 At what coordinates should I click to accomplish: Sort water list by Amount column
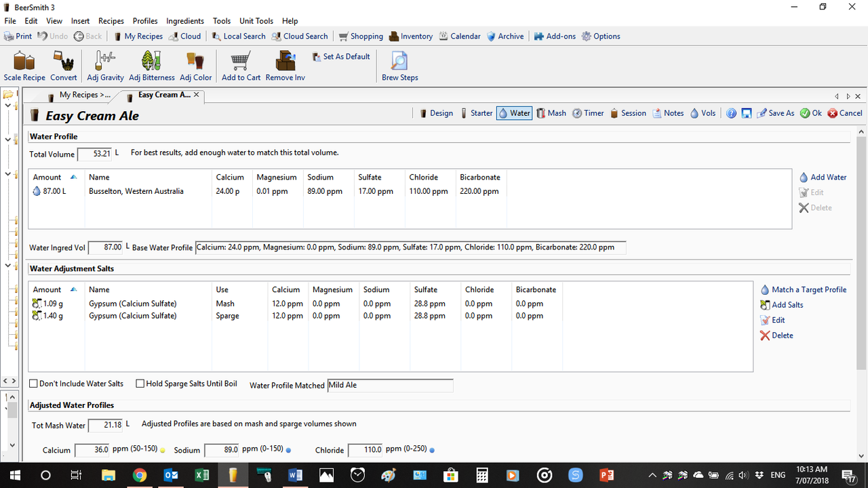pyautogui.click(x=57, y=177)
